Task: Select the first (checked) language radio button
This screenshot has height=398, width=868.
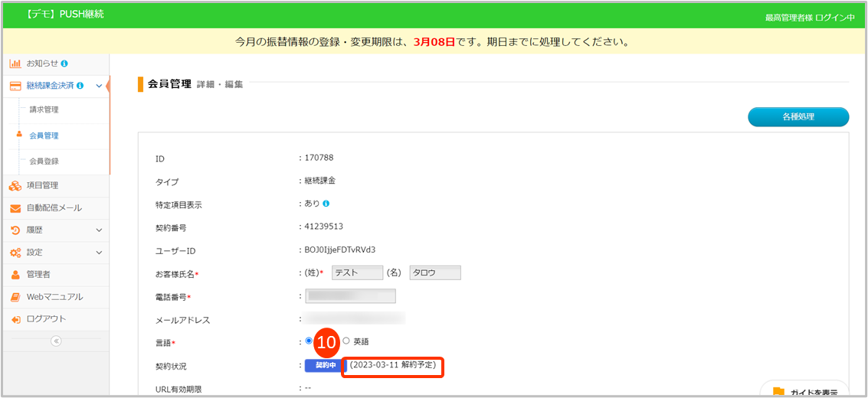Action: [309, 341]
